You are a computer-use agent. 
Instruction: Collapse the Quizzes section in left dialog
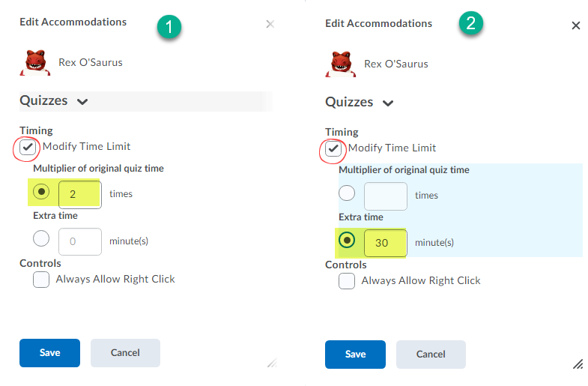82,102
